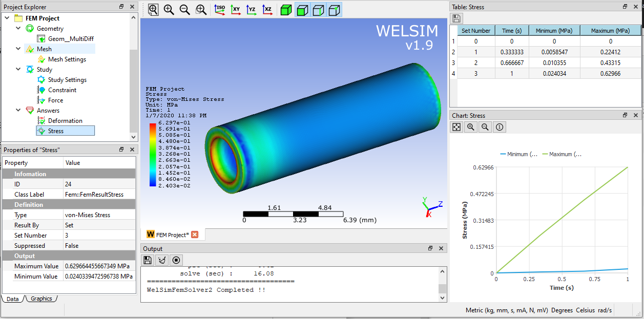Set view to XY plane
644x319 pixels.
tap(235, 9)
